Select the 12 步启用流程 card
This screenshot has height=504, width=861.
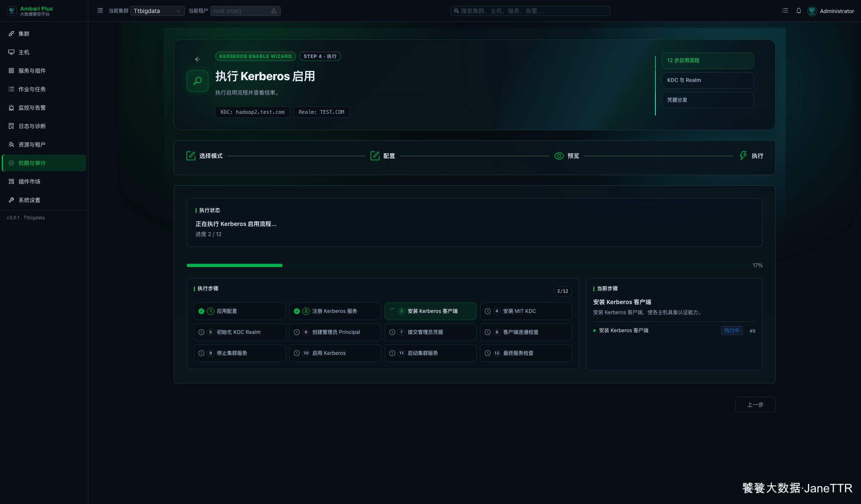(708, 60)
